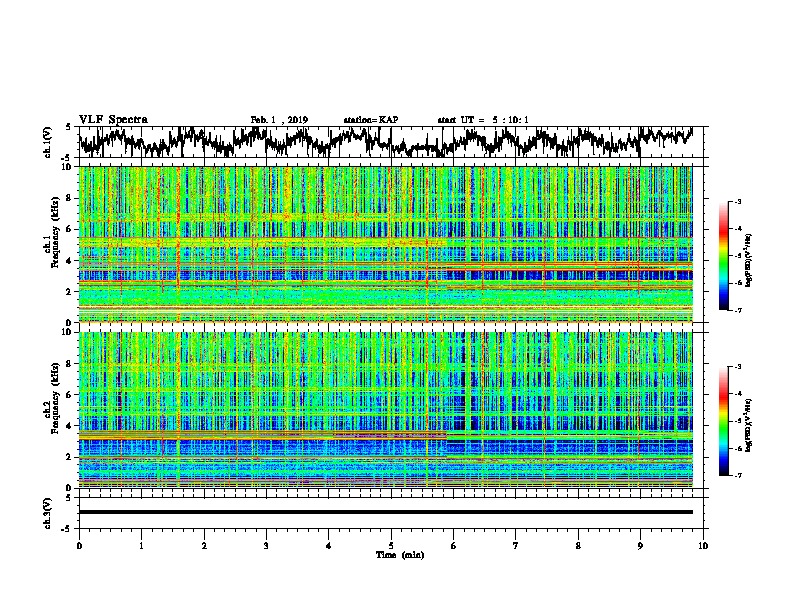Click the "Time (min)" axis label
Screen dimensions: 792x612
point(400,555)
